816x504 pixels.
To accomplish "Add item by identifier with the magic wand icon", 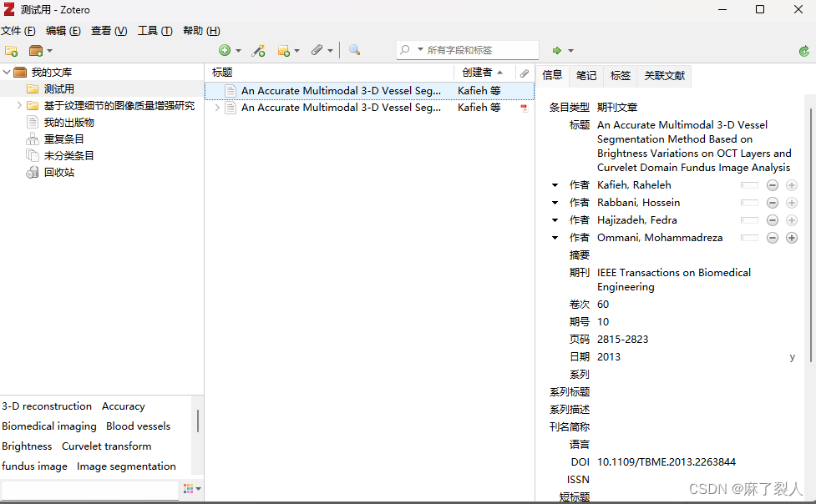I will click(x=258, y=50).
